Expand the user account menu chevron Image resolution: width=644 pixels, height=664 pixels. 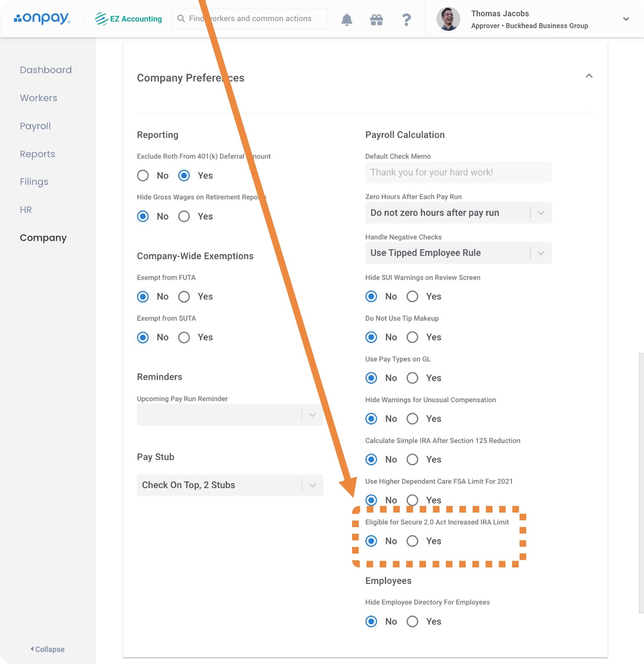click(x=626, y=19)
